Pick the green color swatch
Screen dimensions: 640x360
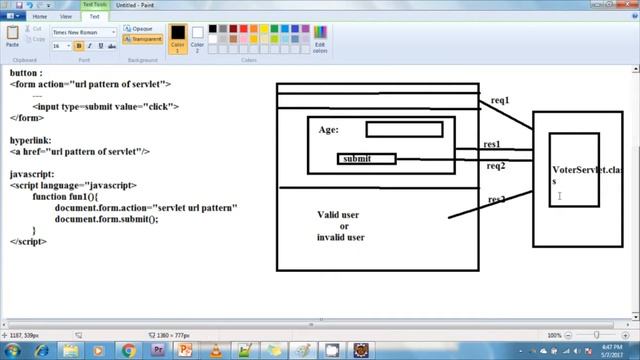[x=274, y=29]
